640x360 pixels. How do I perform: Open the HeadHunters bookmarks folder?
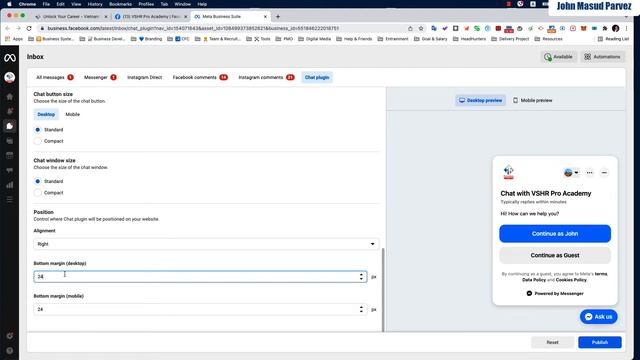tap(469, 39)
